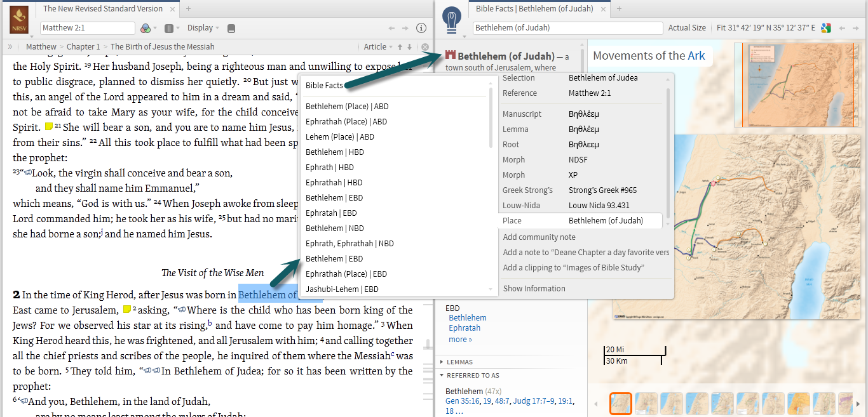Screen dimensions: 868x417
Task: Select Greek Strong's #965 row
Action: point(581,190)
